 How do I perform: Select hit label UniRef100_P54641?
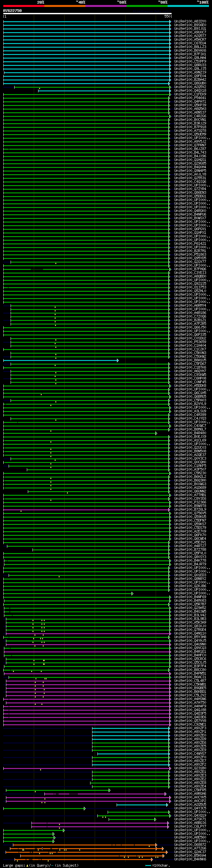point(190,98)
